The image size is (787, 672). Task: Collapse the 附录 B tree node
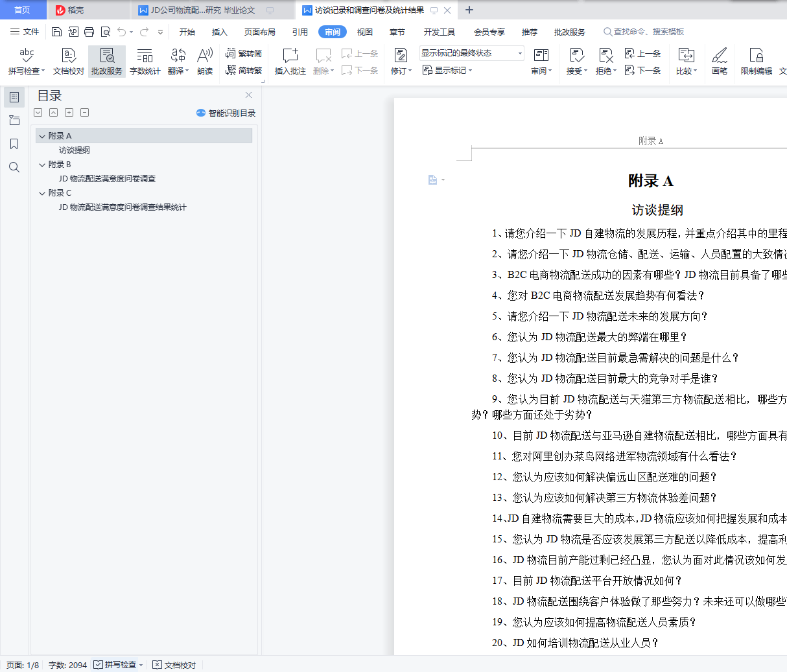42,165
